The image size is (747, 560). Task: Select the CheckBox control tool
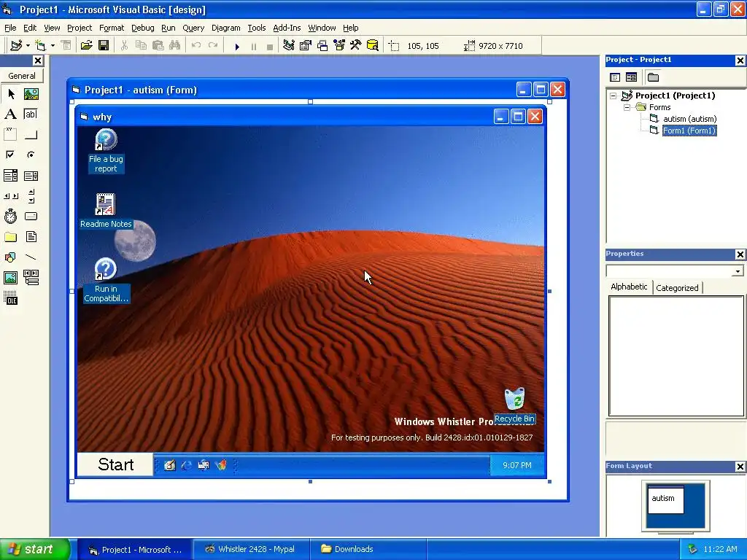coord(10,155)
